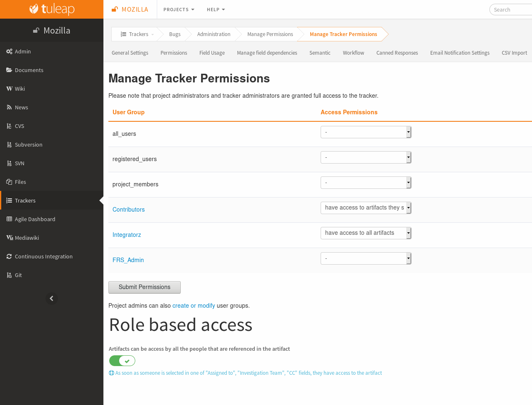Switch to the Workflow tab

coord(353,53)
